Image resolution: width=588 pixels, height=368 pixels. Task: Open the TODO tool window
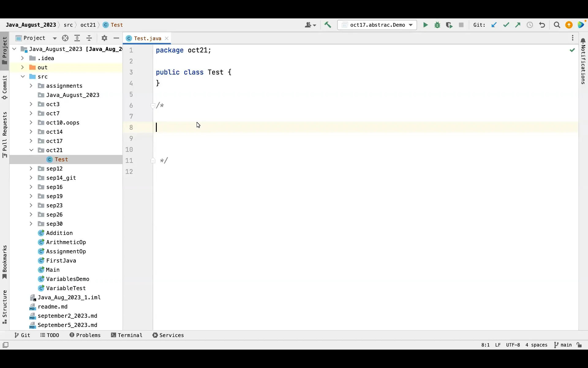click(x=50, y=335)
